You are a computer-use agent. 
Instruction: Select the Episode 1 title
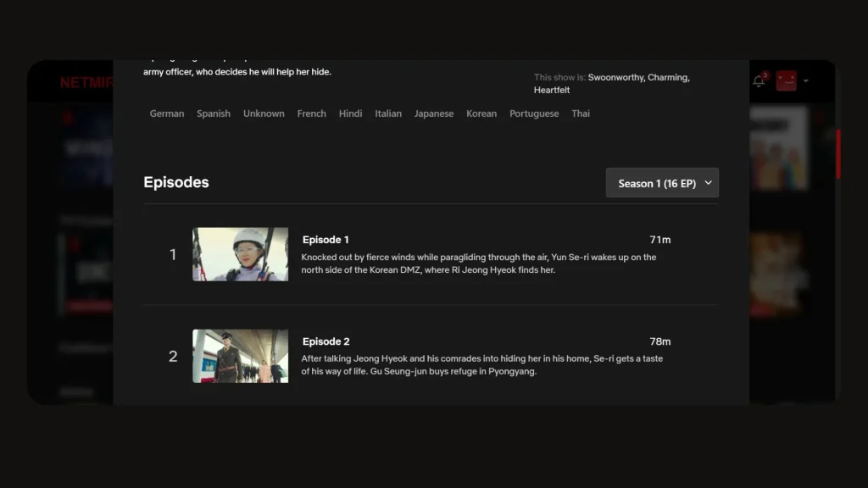(x=325, y=240)
